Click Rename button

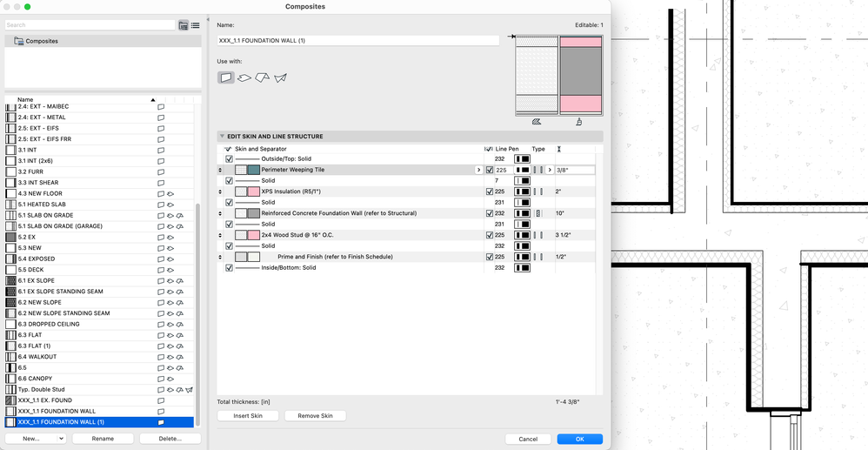pyautogui.click(x=103, y=439)
